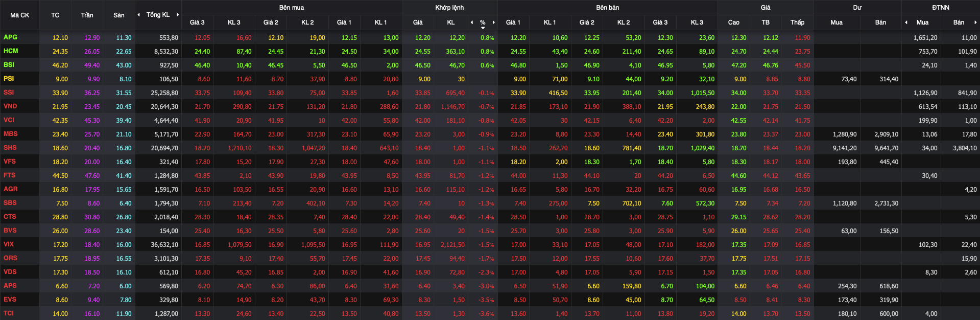980x320 pixels.
Task: Click the Sàn floor price header
Action: 119,15
